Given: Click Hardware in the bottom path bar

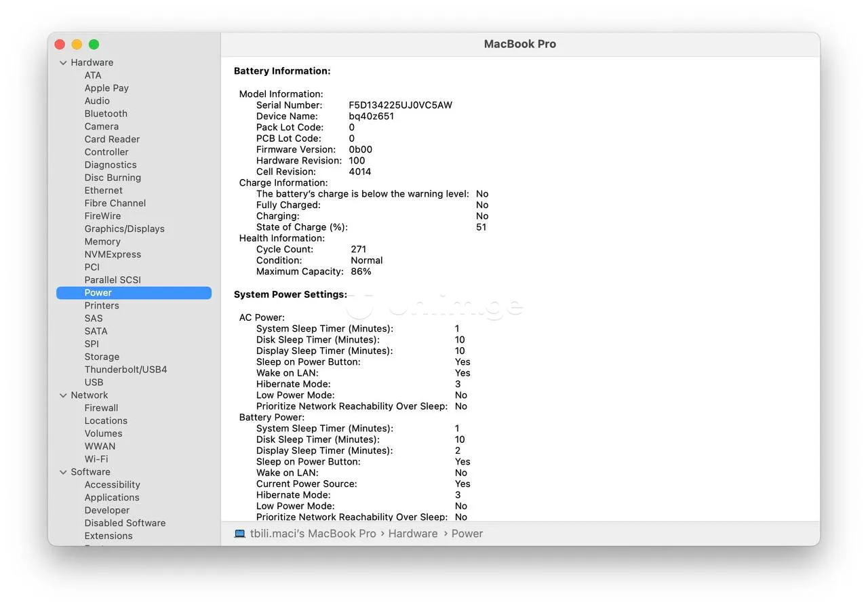Looking at the screenshot, I should [412, 534].
